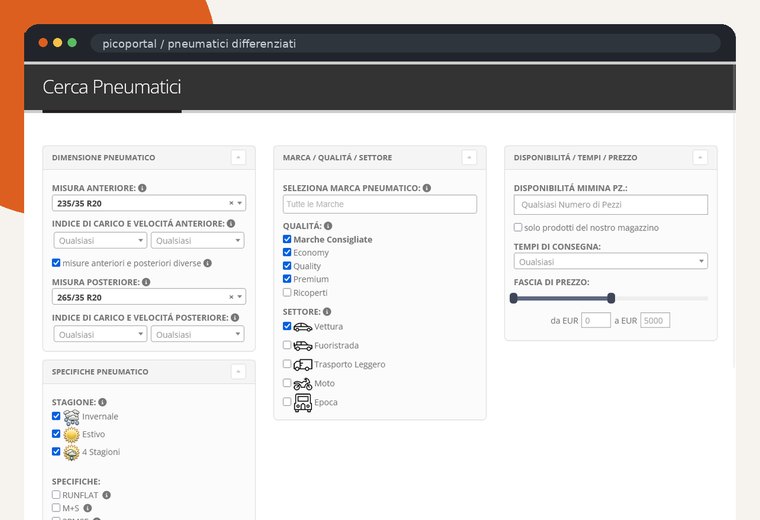The image size is (760, 520).
Task: Collapse the Disponibilità / Tempi / Prezzo panel
Action: (x=700, y=158)
